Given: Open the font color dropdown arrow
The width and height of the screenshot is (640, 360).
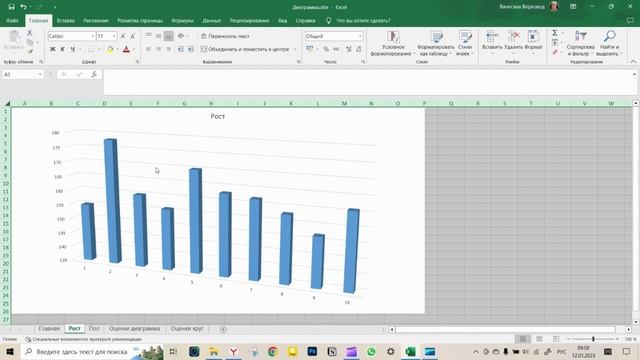Looking at the screenshot, I should tap(133, 49).
